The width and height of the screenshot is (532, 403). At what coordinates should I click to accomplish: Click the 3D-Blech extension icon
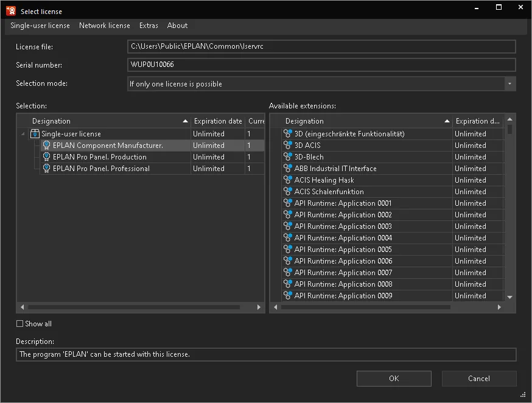(288, 156)
